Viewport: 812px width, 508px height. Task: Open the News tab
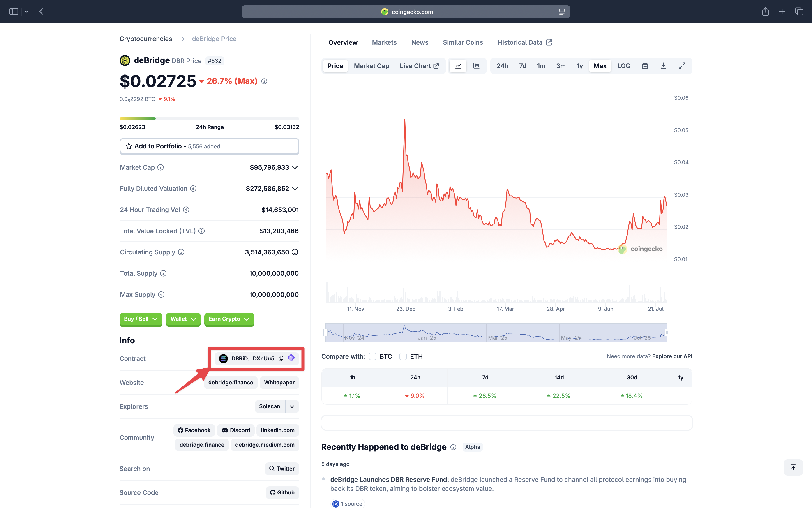tap(420, 42)
